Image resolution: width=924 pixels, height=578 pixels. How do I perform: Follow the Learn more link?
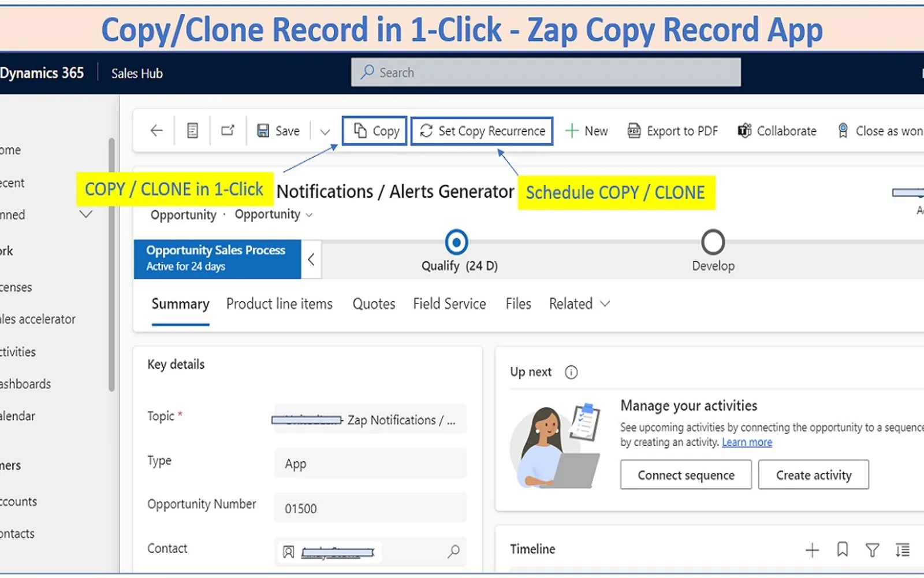click(x=747, y=442)
